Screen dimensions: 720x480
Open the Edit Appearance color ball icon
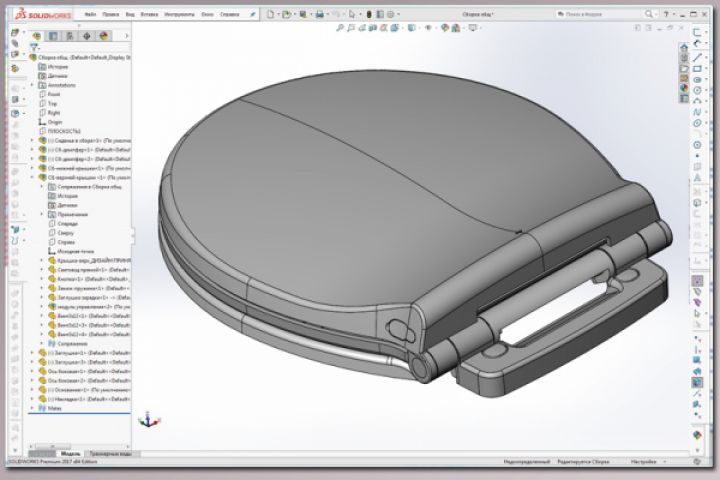tap(444, 28)
